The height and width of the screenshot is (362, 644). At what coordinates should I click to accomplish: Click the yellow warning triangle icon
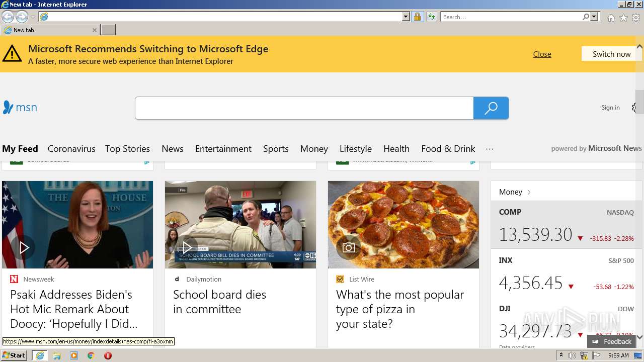click(12, 54)
